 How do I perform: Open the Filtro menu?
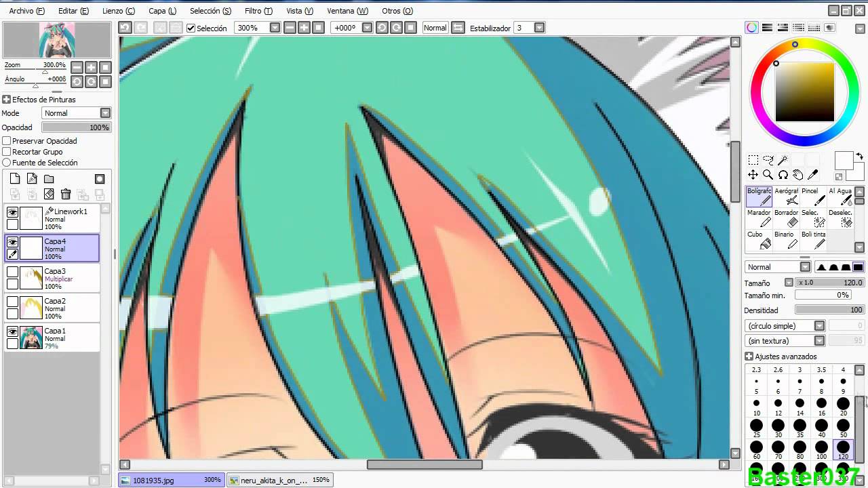[258, 11]
